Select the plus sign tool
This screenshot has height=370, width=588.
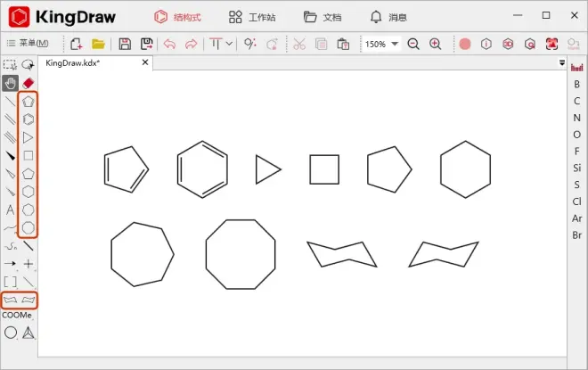coord(29,264)
